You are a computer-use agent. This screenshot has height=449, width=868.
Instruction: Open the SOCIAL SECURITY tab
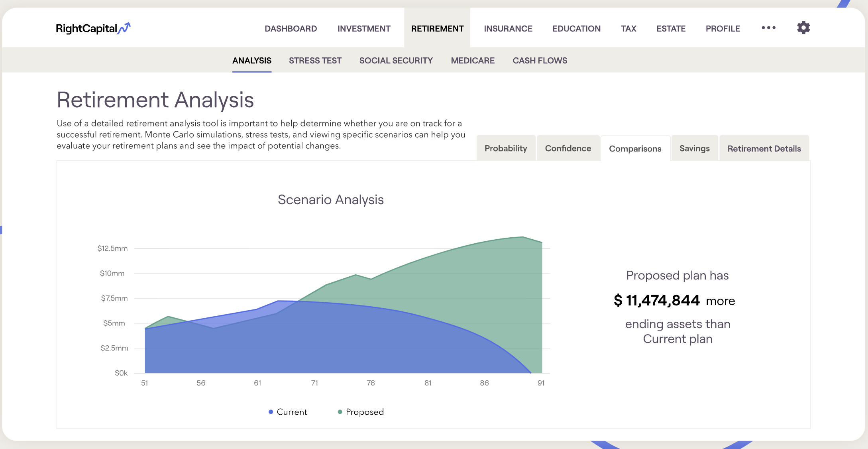click(x=396, y=60)
